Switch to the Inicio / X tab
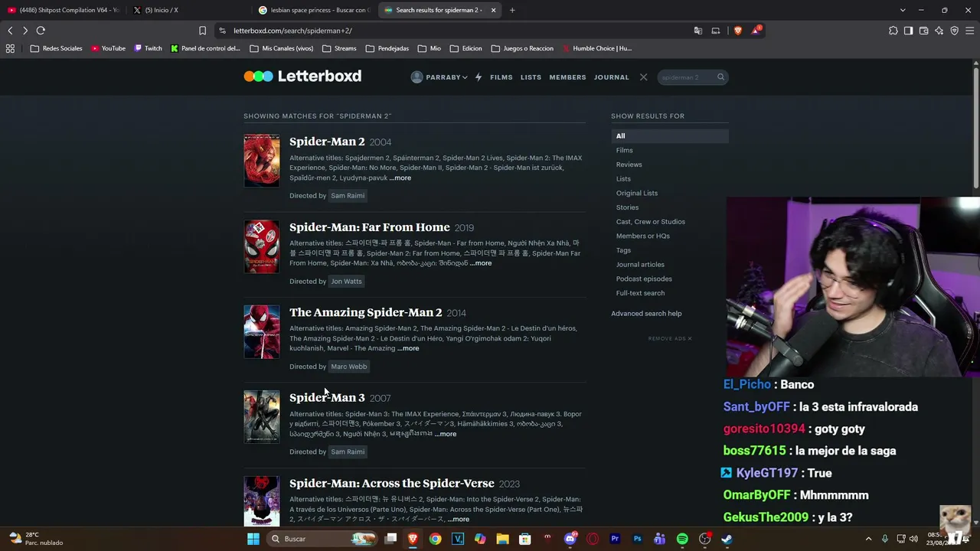980x551 pixels. [x=188, y=10]
